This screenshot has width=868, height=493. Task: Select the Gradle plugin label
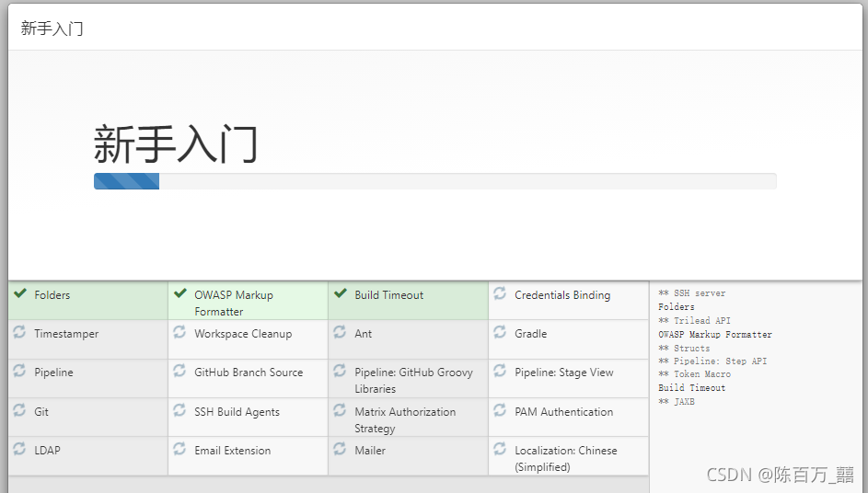pyautogui.click(x=531, y=334)
